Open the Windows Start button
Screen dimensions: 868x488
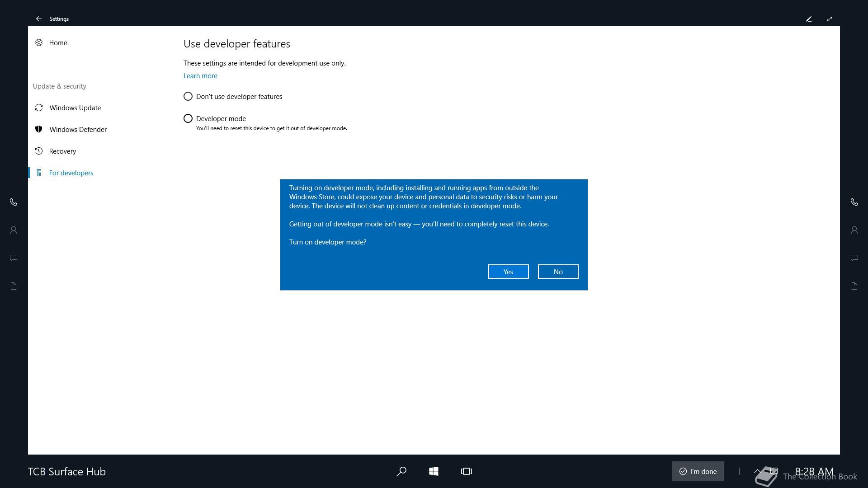(434, 471)
